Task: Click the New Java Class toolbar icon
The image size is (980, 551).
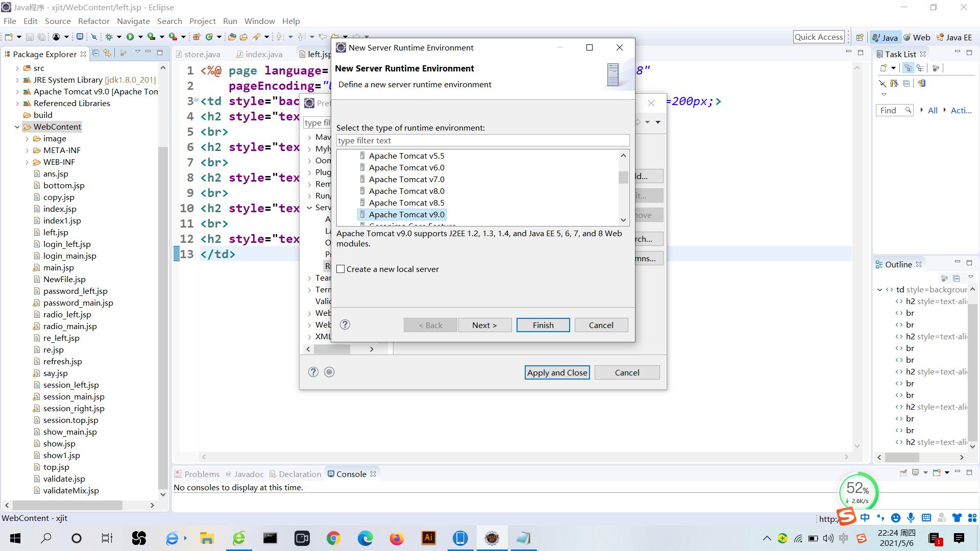Action: coord(209,37)
